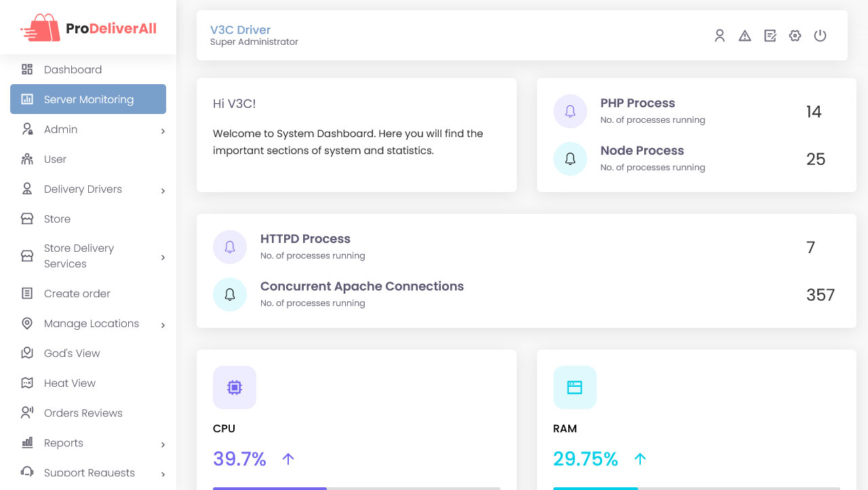This screenshot has height=490, width=868.
Task: Click the PHP Process count 14
Action: point(814,112)
